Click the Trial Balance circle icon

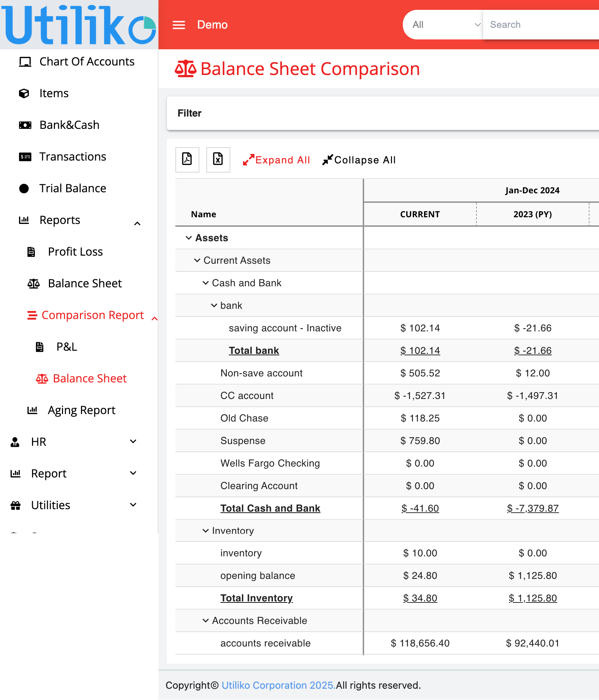pyautogui.click(x=24, y=188)
